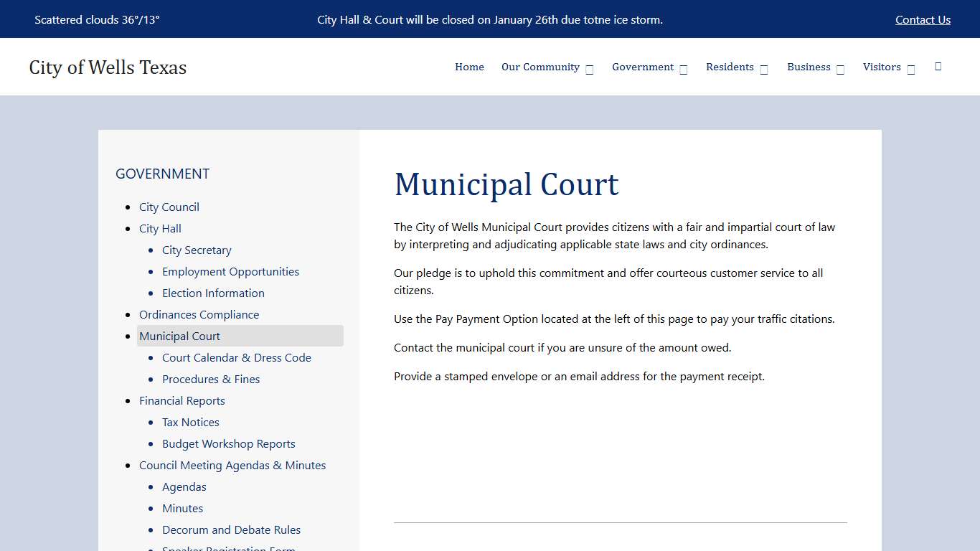Visit the Court Calendar & Dress Code page

[237, 357]
